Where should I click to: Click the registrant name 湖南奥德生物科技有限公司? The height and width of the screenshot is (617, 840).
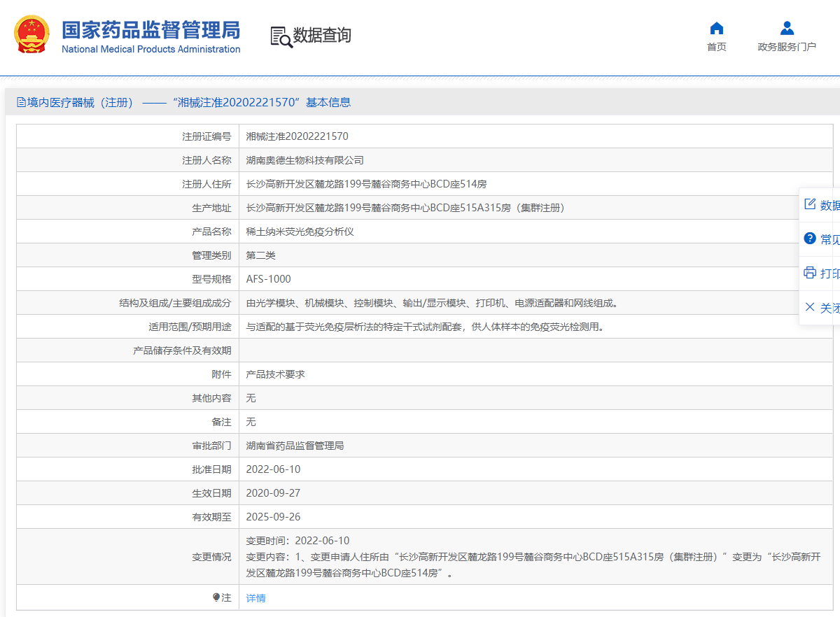pyautogui.click(x=304, y=159)
